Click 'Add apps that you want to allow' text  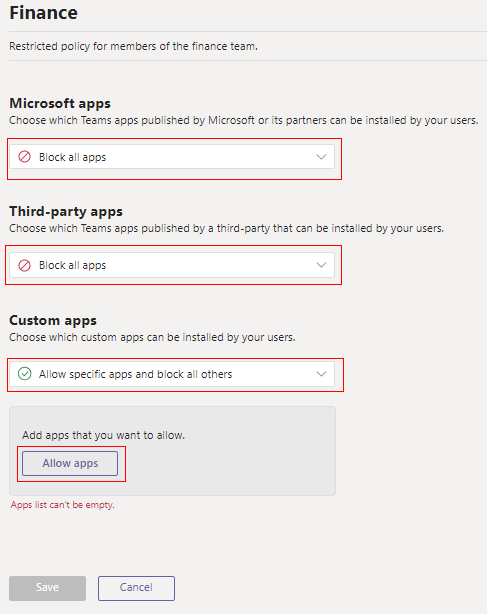point(103,435)
